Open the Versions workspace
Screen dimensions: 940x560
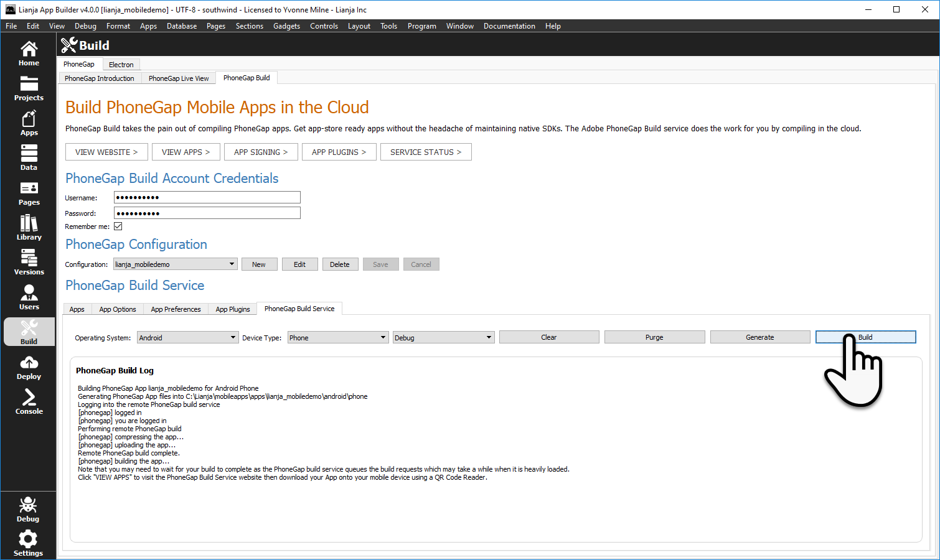[x=29, y=263]
